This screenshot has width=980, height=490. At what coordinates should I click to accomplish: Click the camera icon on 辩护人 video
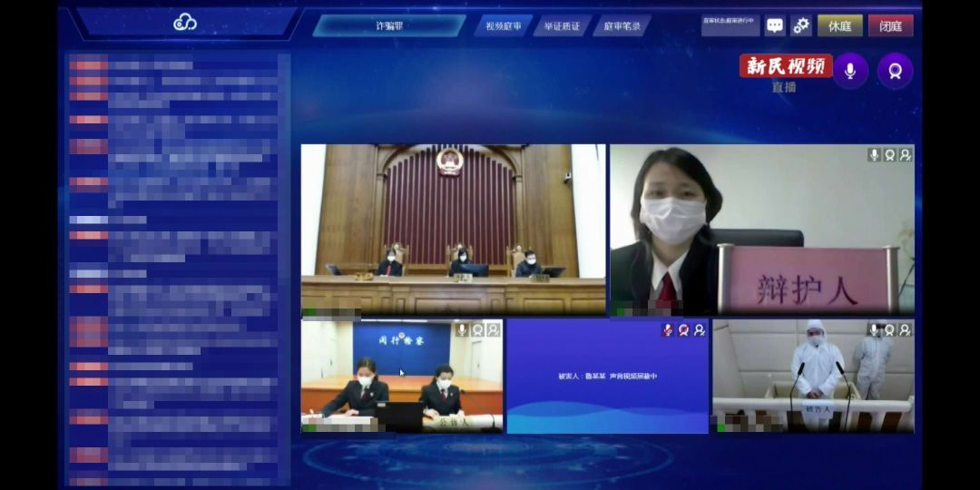coord(890,155)
